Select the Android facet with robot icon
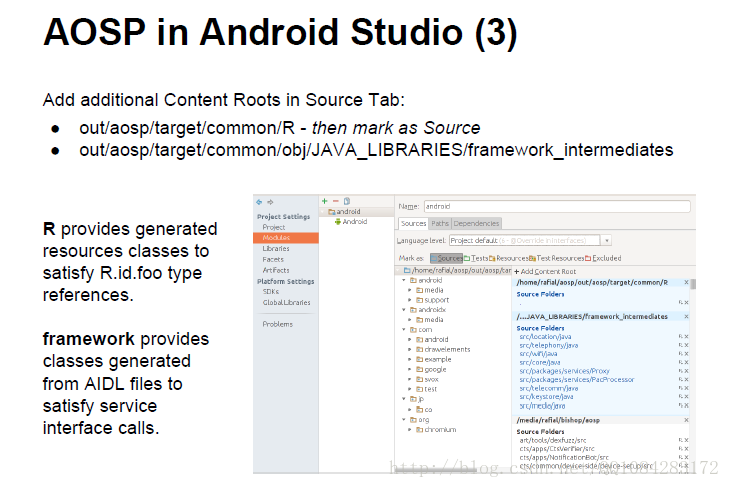 click(x=351, y=222)
